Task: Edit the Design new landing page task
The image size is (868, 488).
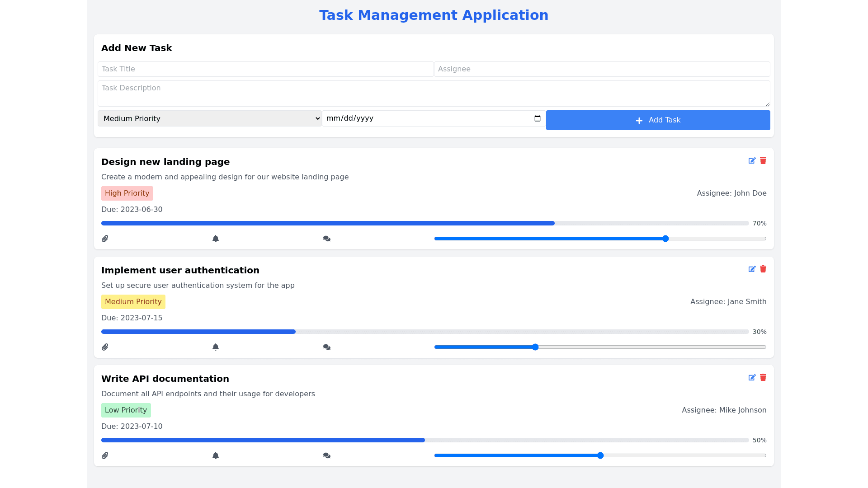Action: 752,161
